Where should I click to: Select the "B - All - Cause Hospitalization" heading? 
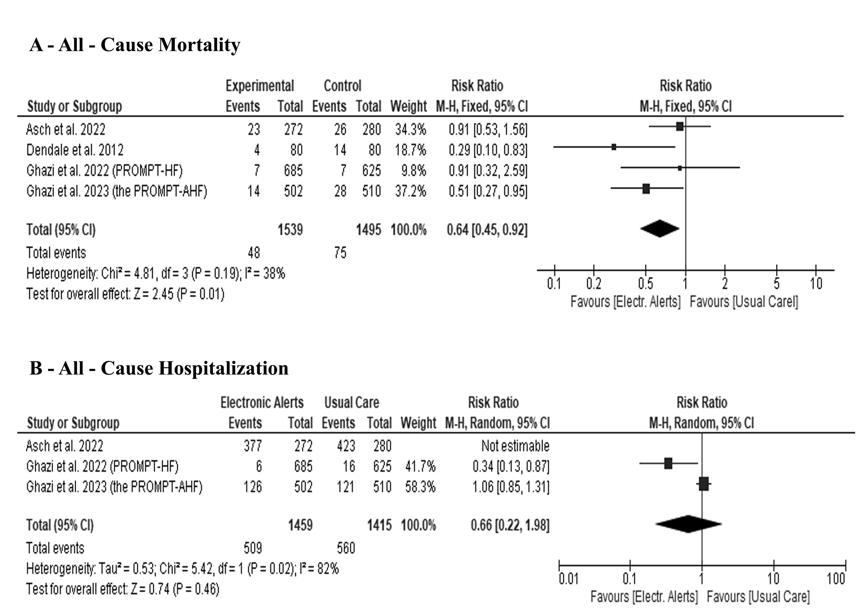point(159,368)
